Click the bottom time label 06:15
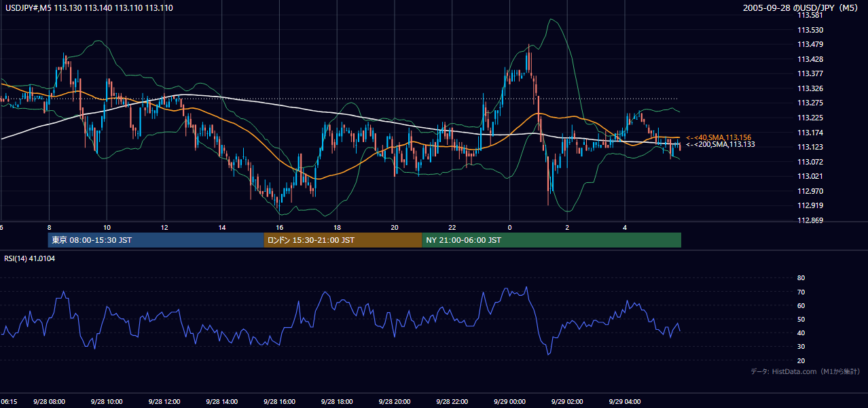The image size is (868, 408). pyautogui.click(x=9, y=402)
